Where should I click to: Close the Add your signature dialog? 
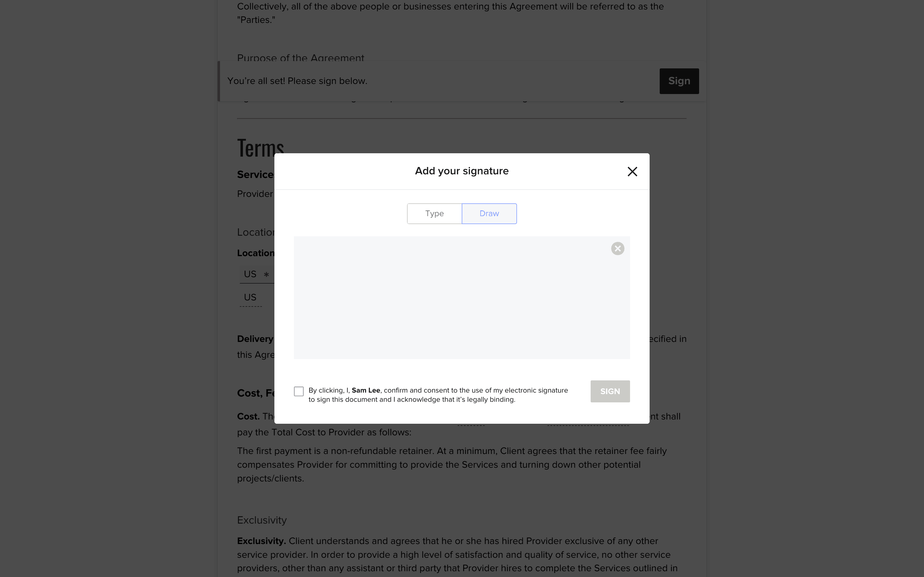coord(632,172)
